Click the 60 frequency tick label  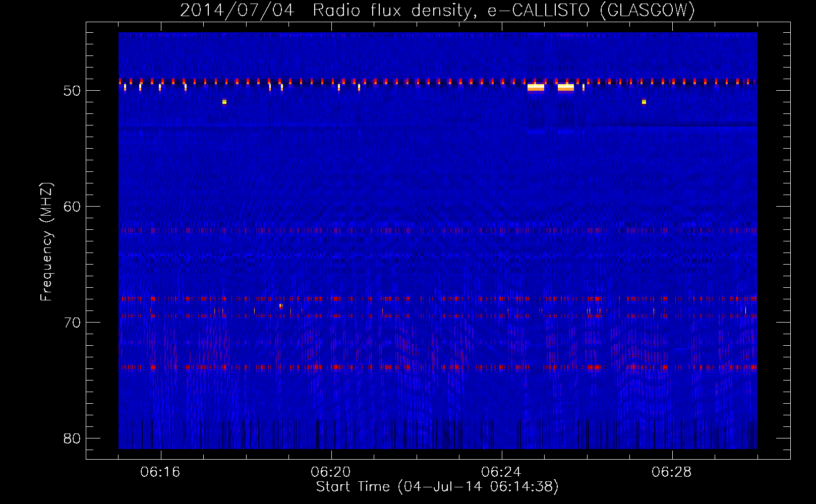tap(72, 207)
